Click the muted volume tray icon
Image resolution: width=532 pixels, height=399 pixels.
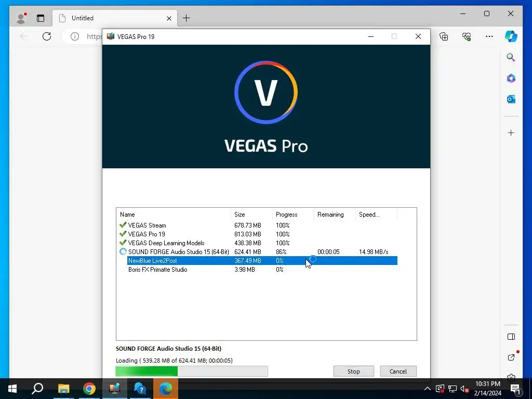(x=465, y=389)
